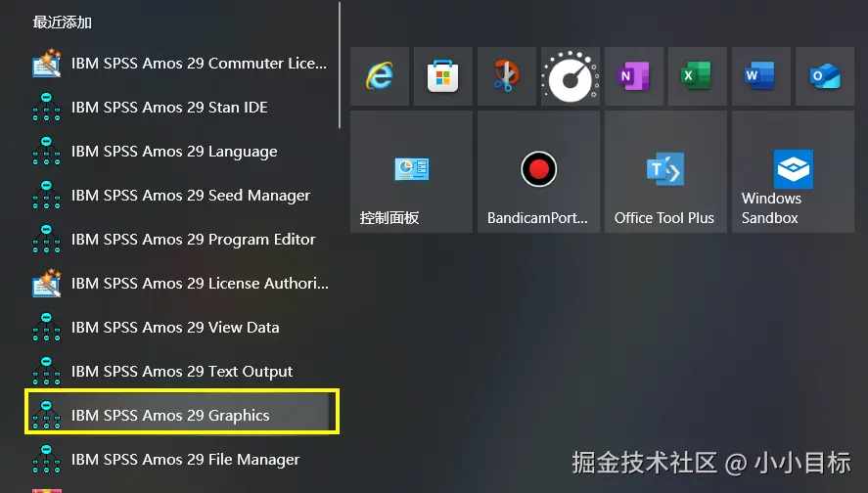Launch the Outlook tile
The image size is (868, 493).
click(x=825, y=76)
